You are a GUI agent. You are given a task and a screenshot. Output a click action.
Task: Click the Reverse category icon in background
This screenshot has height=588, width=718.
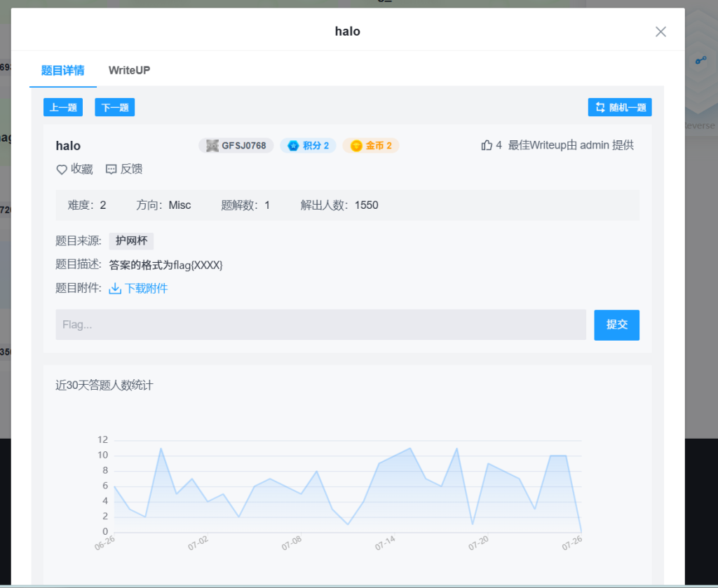click(x=700, y=61)
